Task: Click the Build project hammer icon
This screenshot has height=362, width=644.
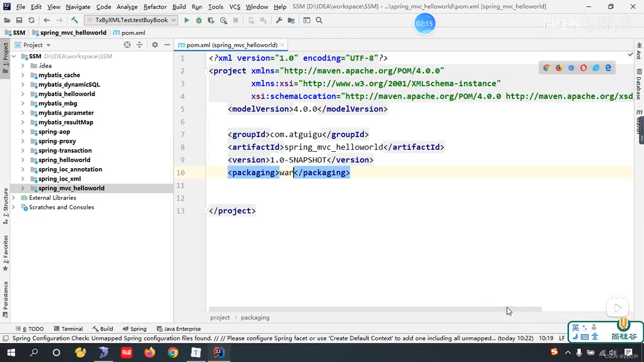Action: [x=74, y=20]
